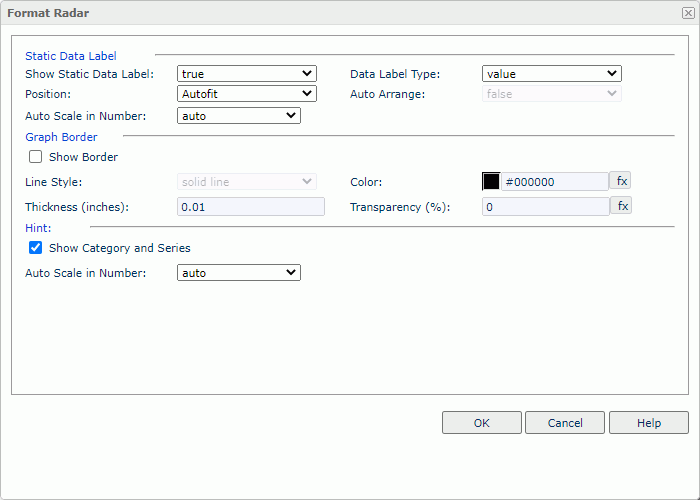The width and height of the screenshot is (700, 500).
Task: Open the disabled Auto Arrange dropdown
Action: coord(552,94)
